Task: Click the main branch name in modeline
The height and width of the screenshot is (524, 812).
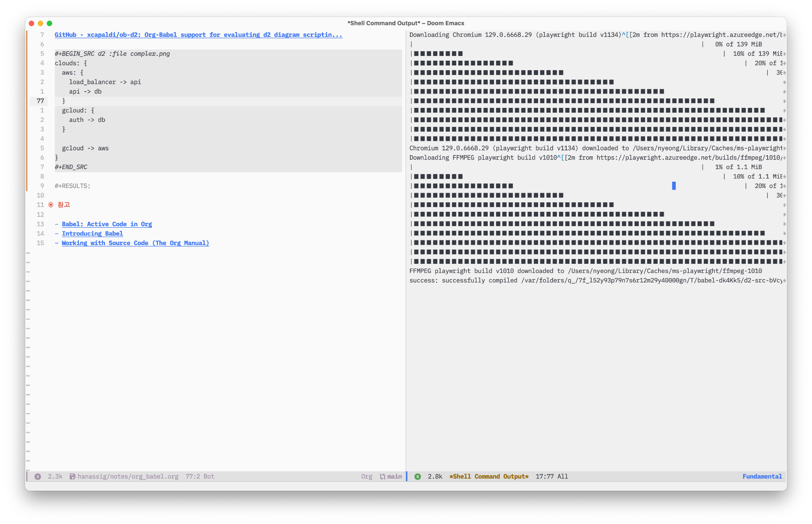Action: pos(395,477)
